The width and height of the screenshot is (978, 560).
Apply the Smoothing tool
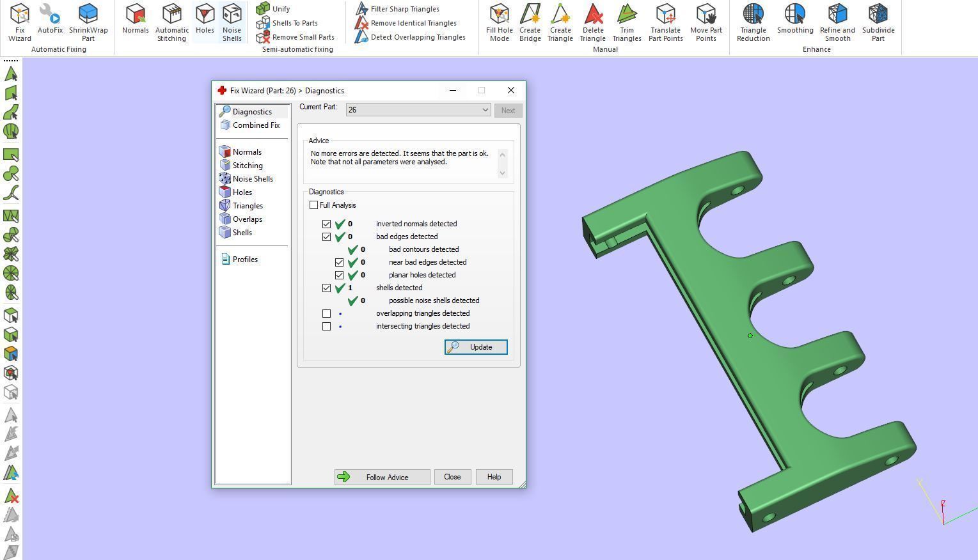[795, 19]
